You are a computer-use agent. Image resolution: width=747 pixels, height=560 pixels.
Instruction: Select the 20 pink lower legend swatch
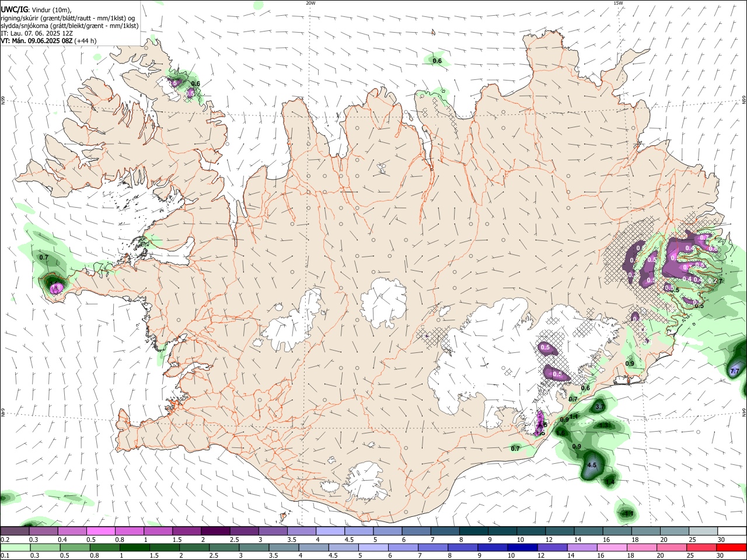coord(671,547)
